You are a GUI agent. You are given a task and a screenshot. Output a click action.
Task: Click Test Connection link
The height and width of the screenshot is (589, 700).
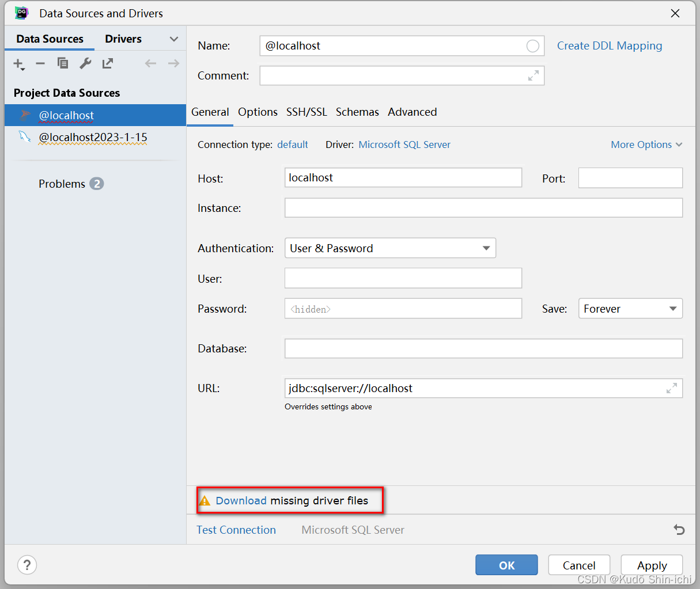pyautogui.click(x=236, y=530)
